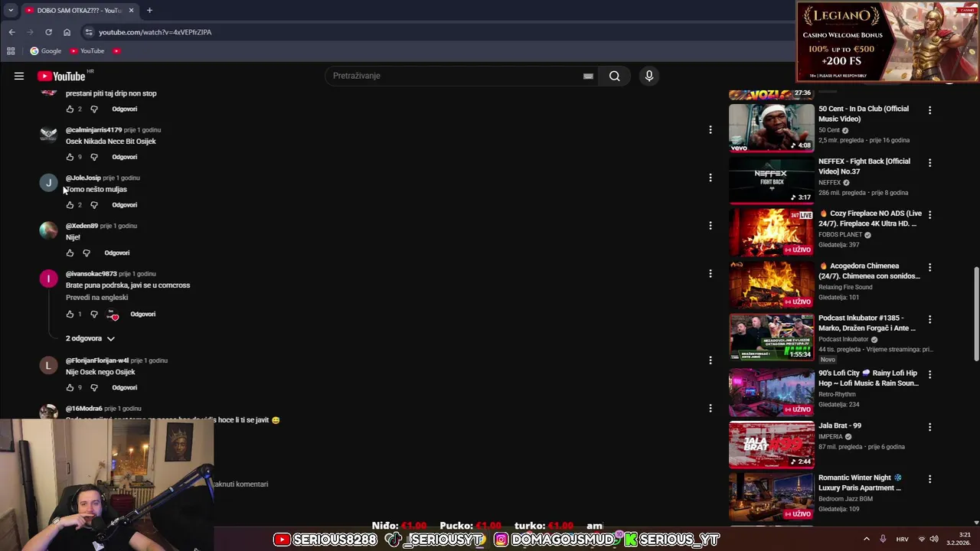This screenshot has height=551, width=980.
Task: Open 90's Lofi City live thumbnail
Action: click(772, 392)
